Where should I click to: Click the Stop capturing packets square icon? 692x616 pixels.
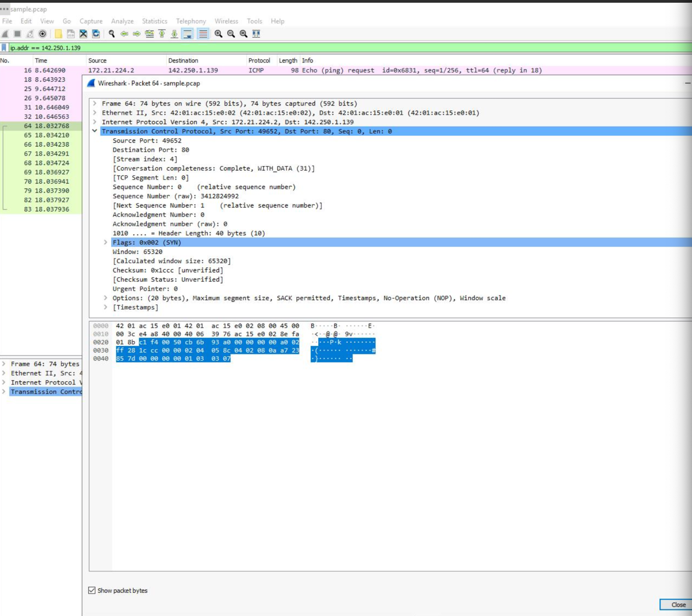click(17, 34)
